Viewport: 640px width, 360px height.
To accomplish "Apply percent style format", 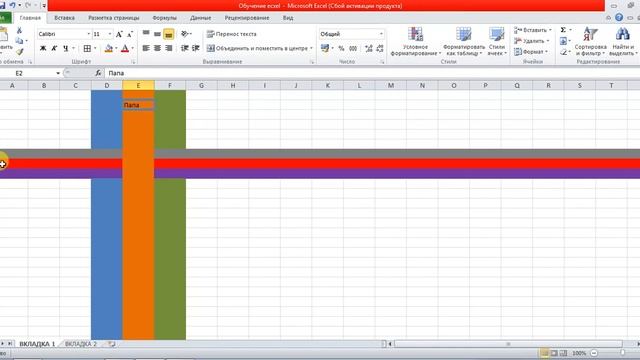I will [341, 48].
